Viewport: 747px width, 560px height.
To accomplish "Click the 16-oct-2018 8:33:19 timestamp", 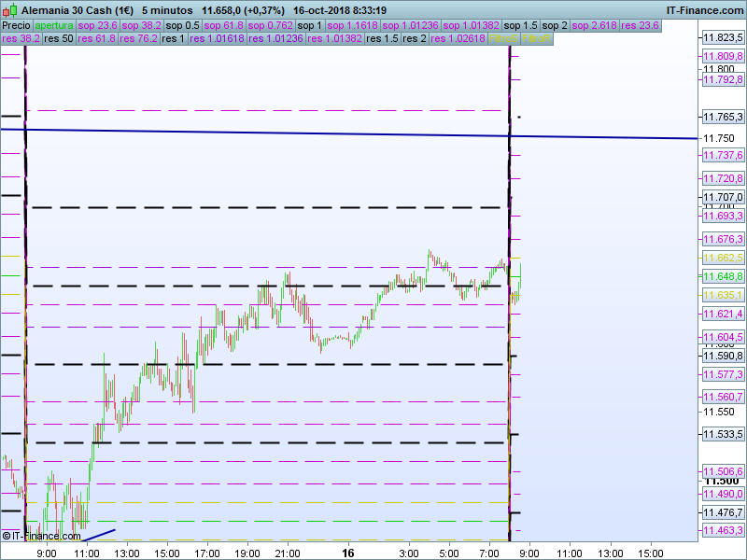I will pos(340,10).
